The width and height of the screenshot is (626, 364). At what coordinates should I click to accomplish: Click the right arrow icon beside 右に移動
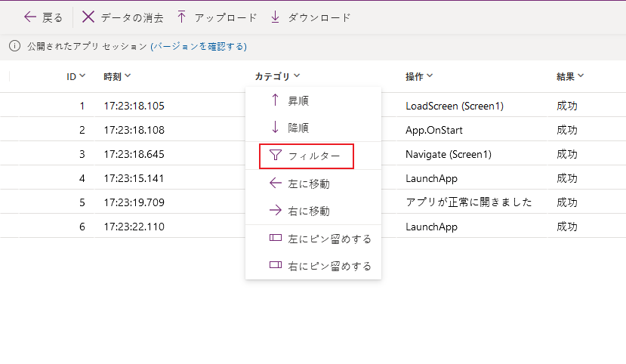(276, 211)
